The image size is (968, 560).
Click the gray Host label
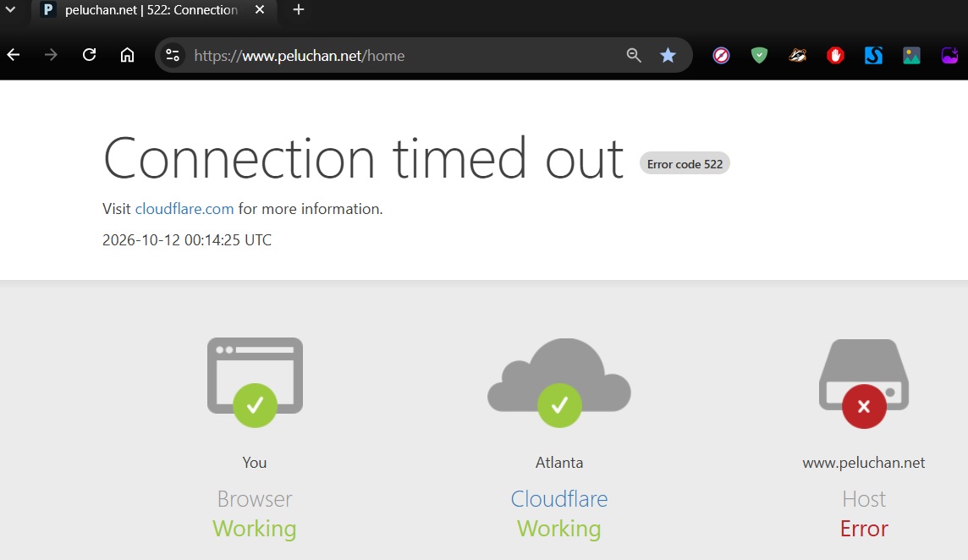click(x=864, y=499)
